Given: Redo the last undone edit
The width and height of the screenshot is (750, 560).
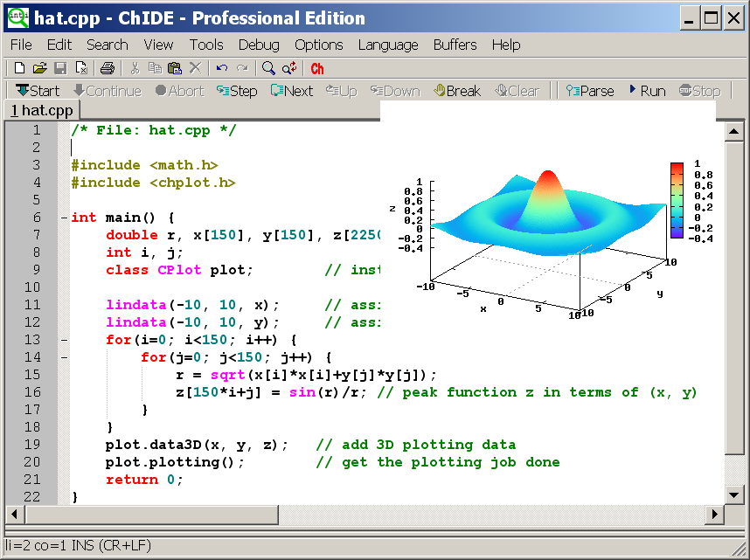Looking at the screenshot, I should click(242, 68).
